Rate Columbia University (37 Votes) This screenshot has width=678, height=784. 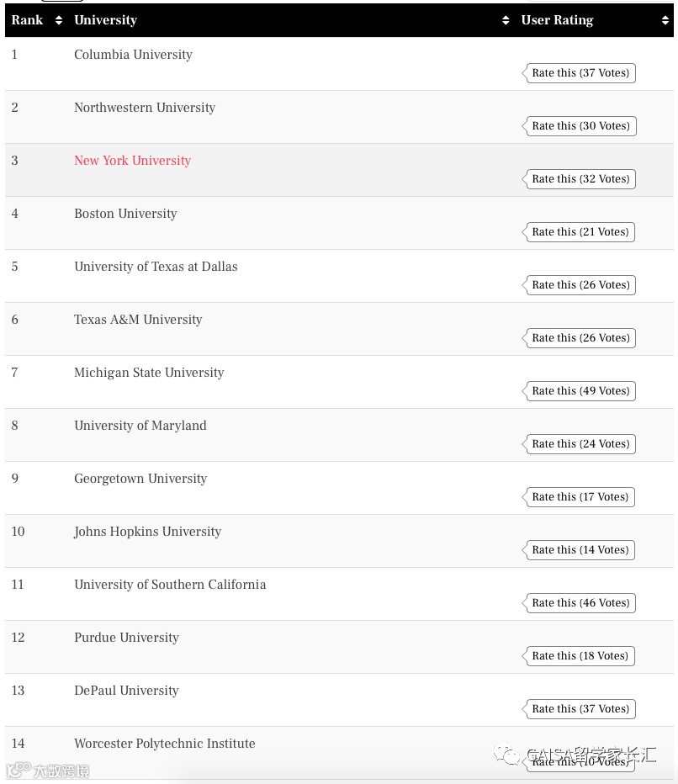(580, 73)
